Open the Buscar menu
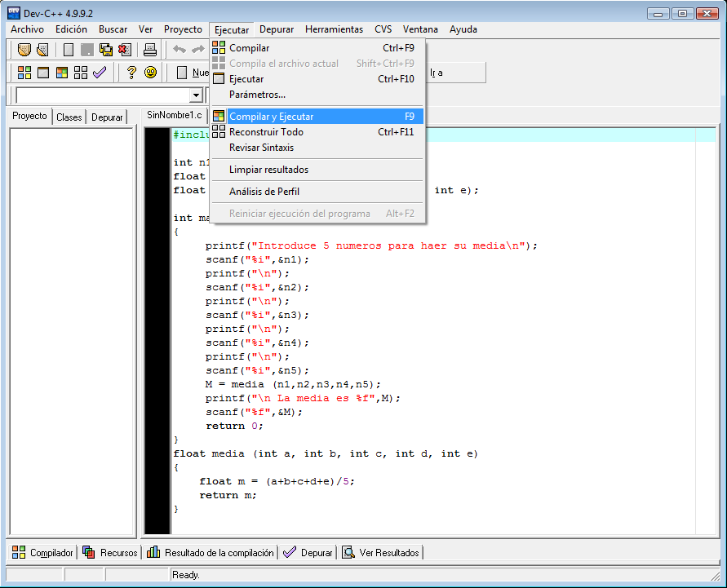 [x=113, y=29]
